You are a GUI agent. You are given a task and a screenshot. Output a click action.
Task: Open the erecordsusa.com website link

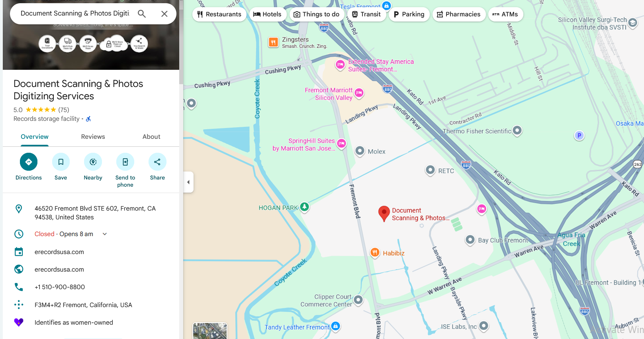pos(59,270)
